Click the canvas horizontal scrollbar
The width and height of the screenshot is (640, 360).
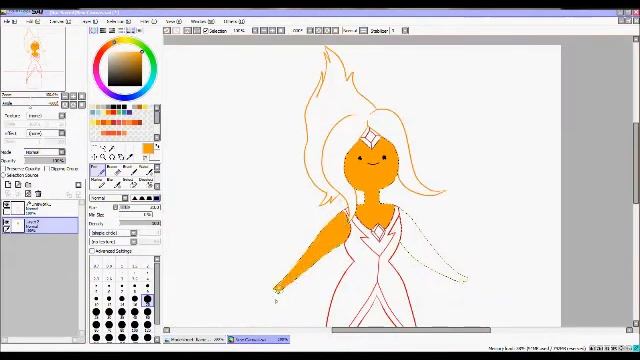[x=411, y=330]
